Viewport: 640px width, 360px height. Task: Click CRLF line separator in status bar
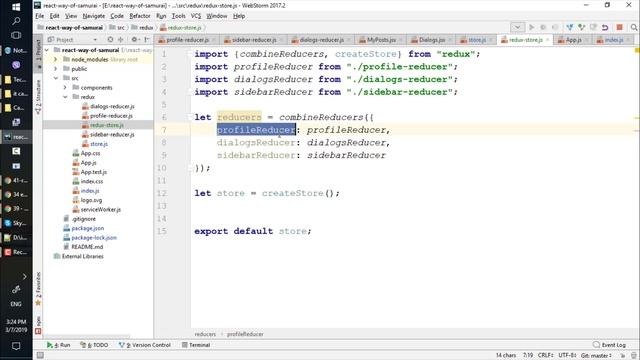545,356
